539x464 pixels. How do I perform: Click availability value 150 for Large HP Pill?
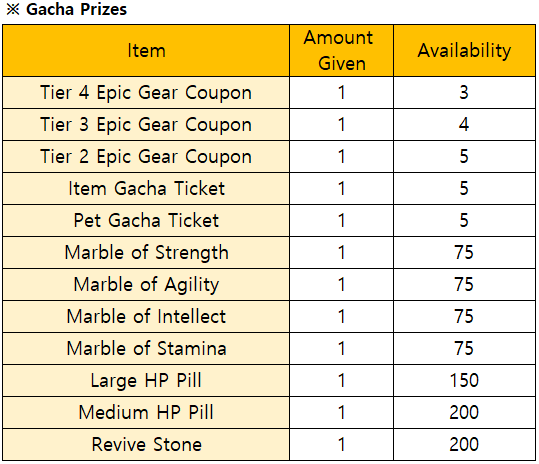coord(464,380)
